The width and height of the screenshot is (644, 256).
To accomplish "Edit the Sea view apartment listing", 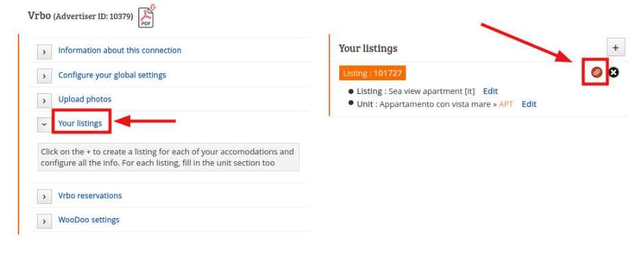I will click(491, 91).
